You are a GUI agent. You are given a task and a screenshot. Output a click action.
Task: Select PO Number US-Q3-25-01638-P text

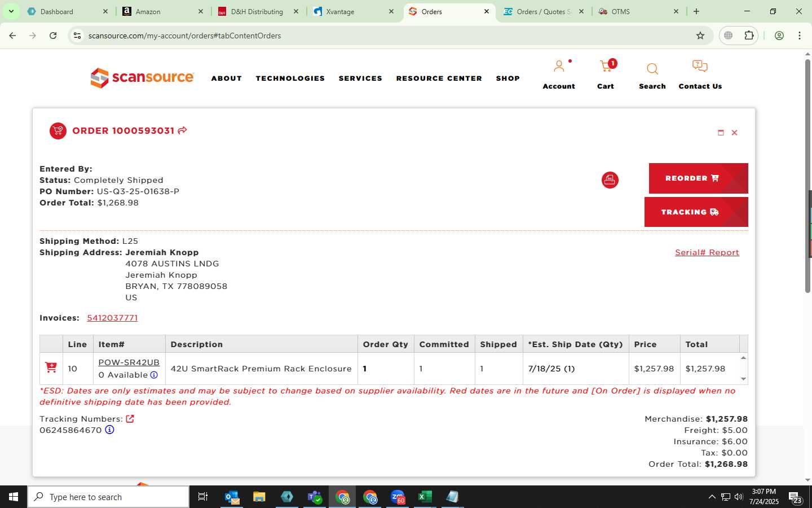138,191
